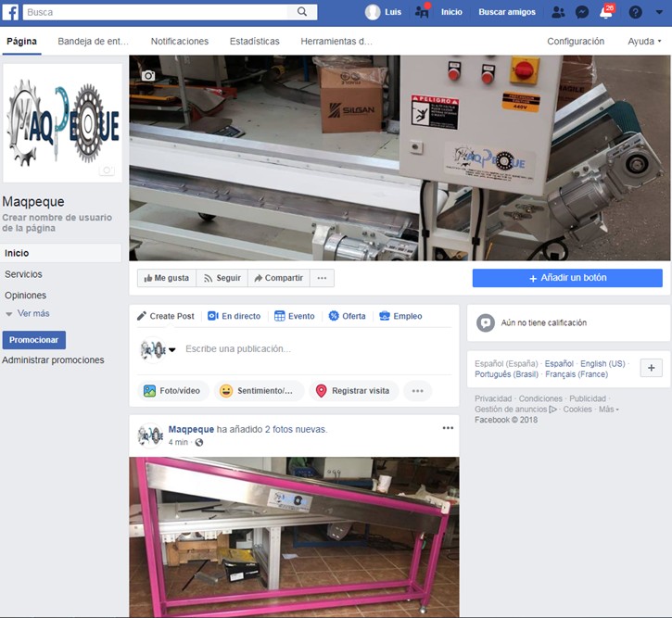This screenshot has height=618, width=672.
Task: Open Gestión de anuncios footer link
Action: coord(515,410)
